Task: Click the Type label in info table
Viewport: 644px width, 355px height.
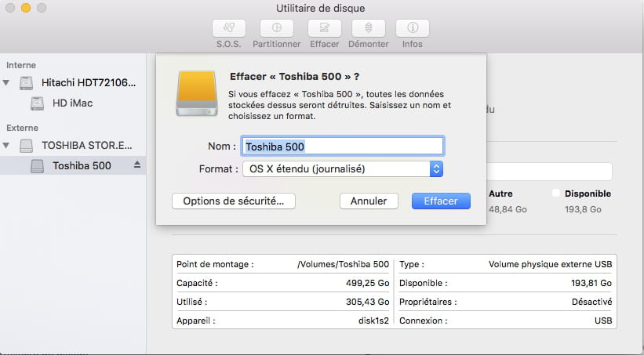Action: (x=412, y=264)
